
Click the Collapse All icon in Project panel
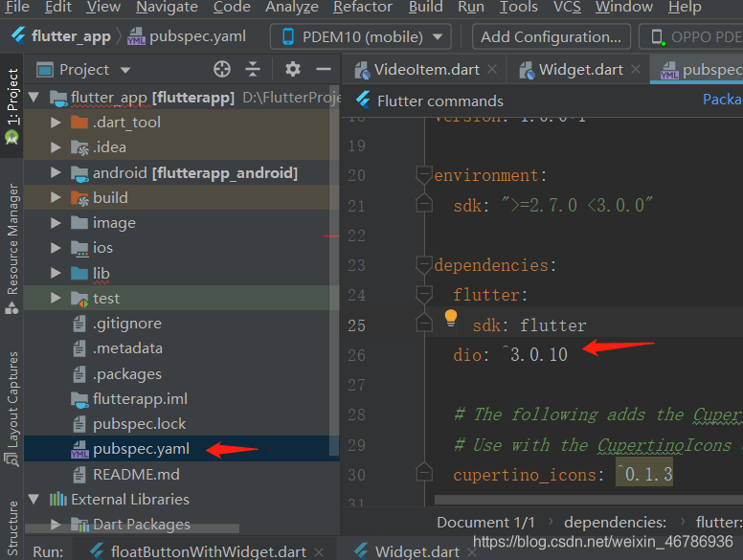coord(253,69)
